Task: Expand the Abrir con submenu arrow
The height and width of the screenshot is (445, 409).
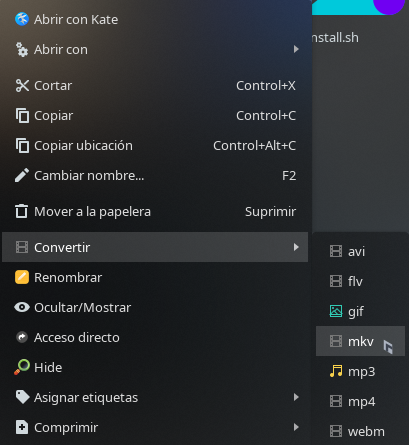Action: (x=296, y=49)
